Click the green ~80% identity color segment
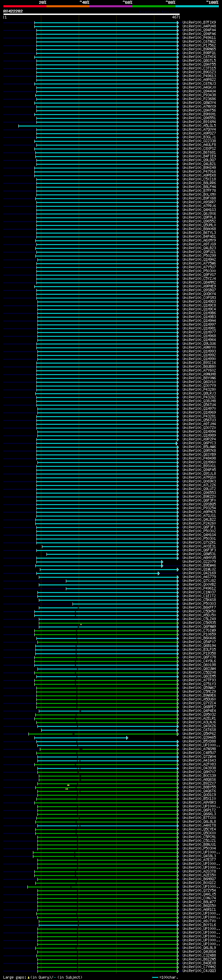 (154, 6)
